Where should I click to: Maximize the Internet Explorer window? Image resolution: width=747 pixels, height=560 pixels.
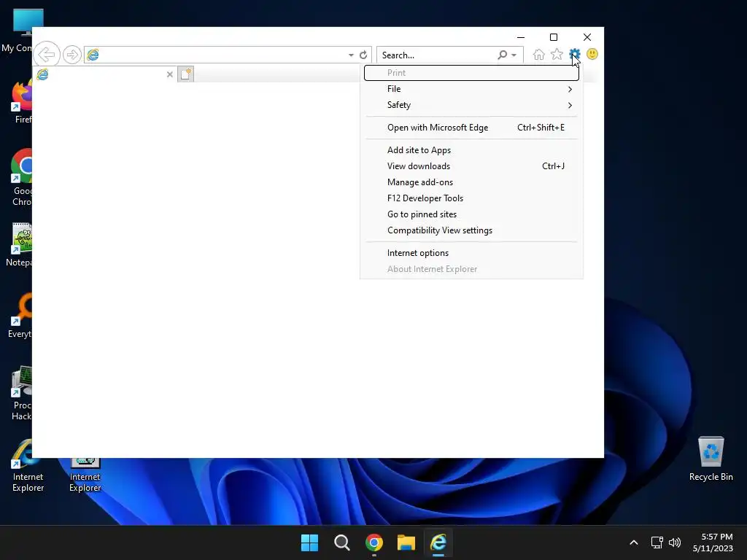coord(554,37)
